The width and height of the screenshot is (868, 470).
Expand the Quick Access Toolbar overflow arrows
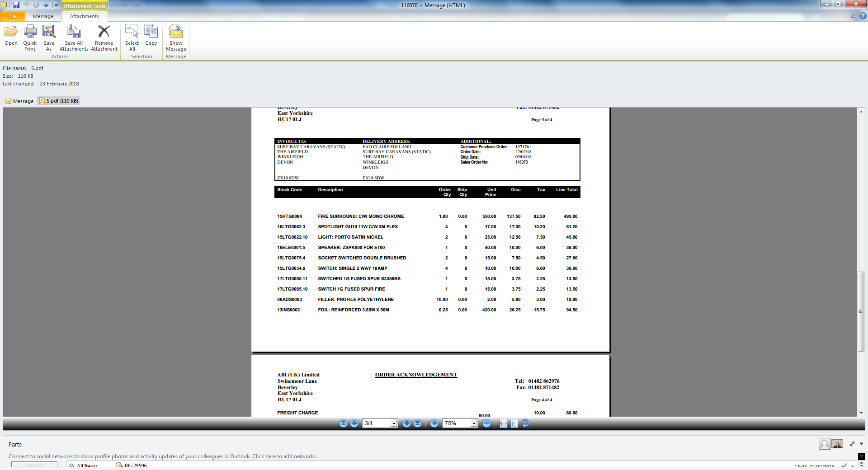[56, 5]
